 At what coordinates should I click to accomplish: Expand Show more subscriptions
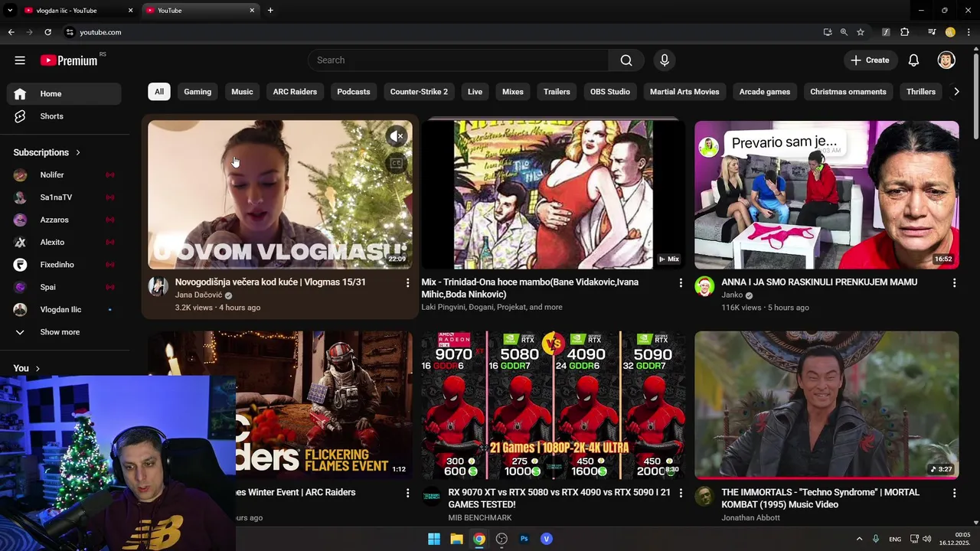tap(64, 332)
